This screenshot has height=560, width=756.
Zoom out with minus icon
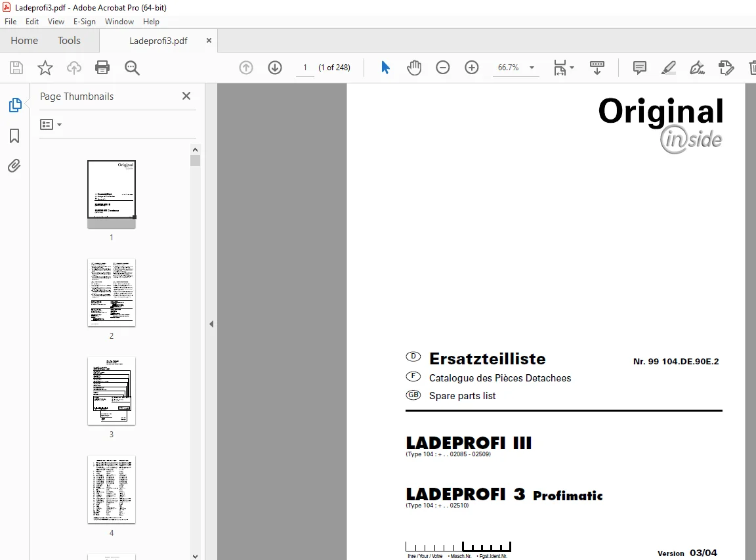tap(442, 68)
